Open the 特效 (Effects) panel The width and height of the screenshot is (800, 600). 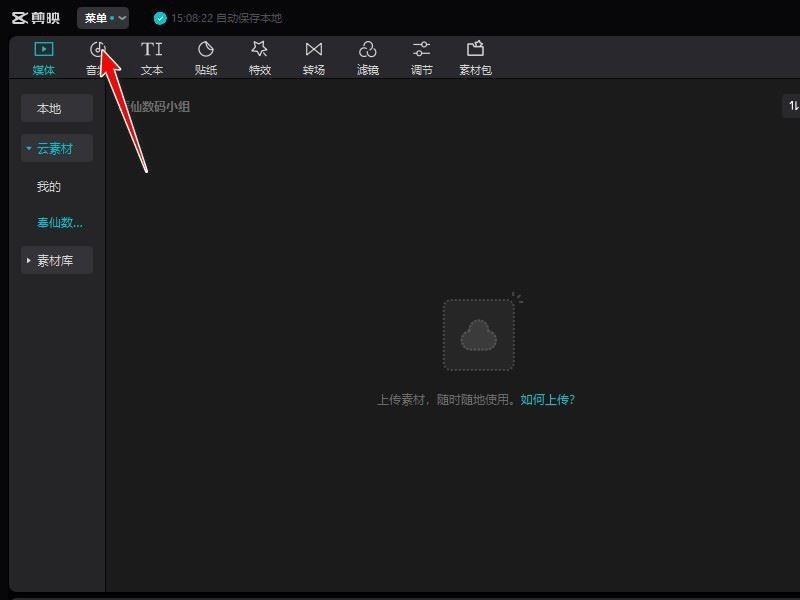pyautogui.click(x=260, y=55)
